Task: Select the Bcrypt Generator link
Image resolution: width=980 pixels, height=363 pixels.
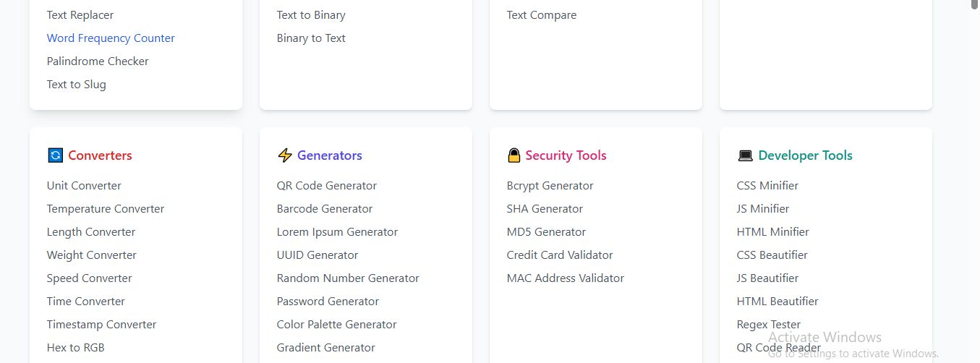Action: coord(550,186)
